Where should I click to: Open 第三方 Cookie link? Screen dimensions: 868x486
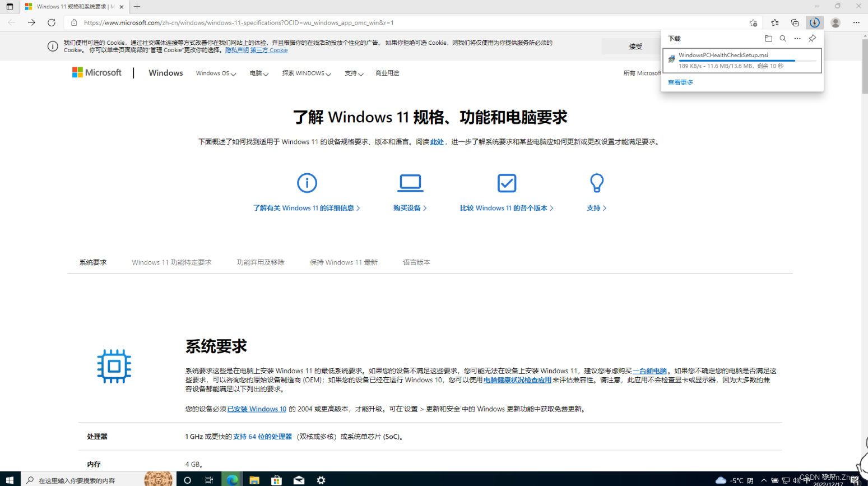point(269,50)
